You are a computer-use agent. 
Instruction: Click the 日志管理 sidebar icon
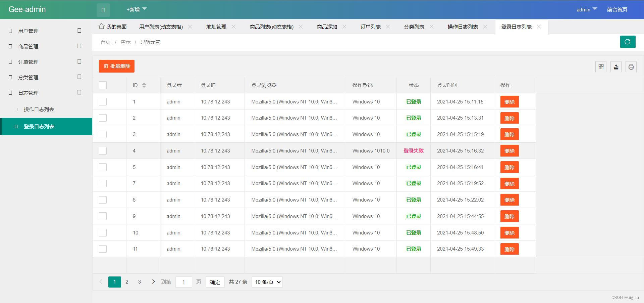10,93
